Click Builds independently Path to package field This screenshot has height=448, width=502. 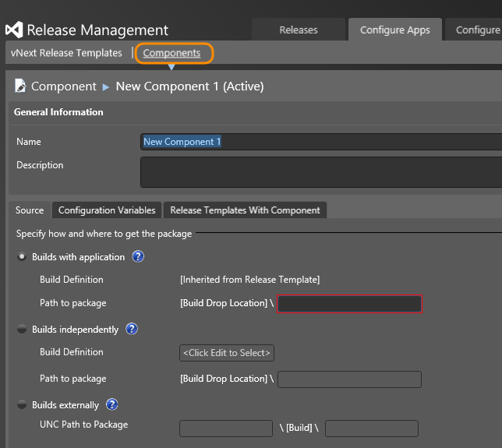(x=349, y=379)
